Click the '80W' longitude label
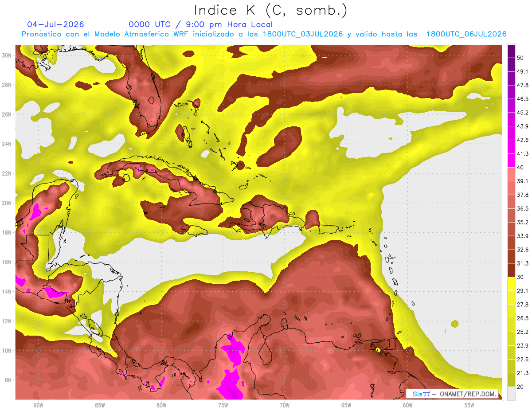The image size is (532, 411). [x=161, y=406]
